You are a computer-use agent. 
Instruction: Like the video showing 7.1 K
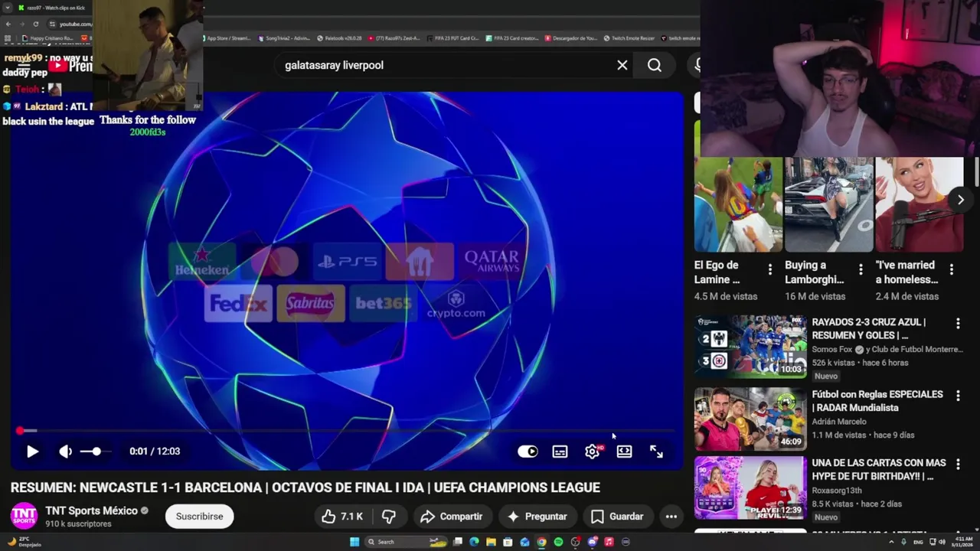pyautogui.click(x=341, y=517)
